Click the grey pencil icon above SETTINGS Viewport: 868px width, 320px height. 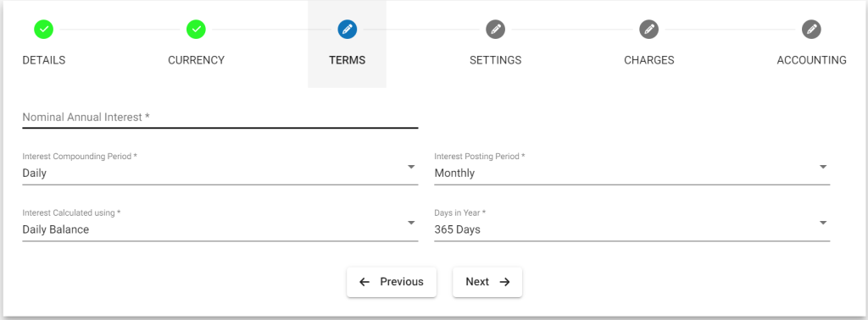tap(495, 30)
